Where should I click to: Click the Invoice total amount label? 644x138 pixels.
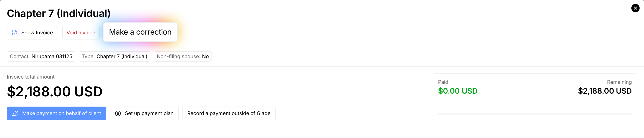(x=30, y=77)
